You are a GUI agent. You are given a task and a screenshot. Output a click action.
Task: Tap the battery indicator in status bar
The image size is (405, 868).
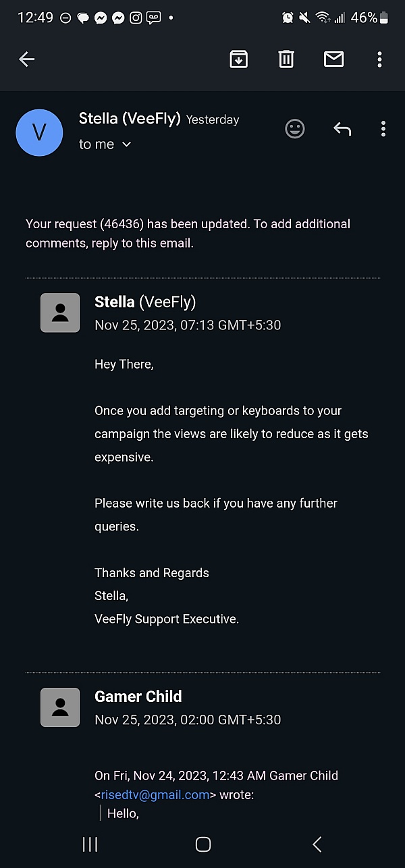[x=385, y=18]
